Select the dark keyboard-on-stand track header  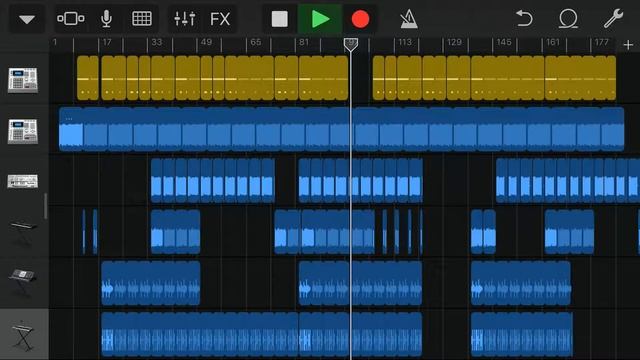tap(23, 233)
